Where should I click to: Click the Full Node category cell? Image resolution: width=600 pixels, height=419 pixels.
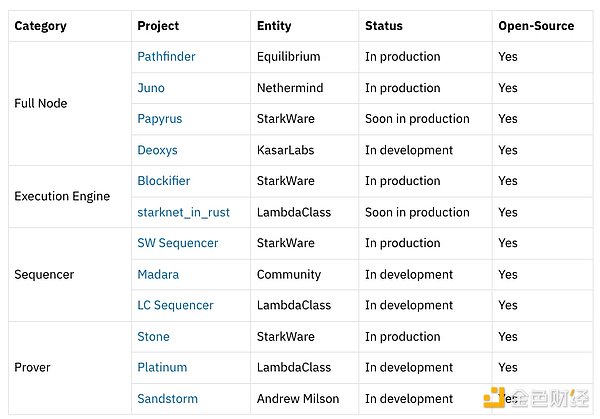(40, 103)
